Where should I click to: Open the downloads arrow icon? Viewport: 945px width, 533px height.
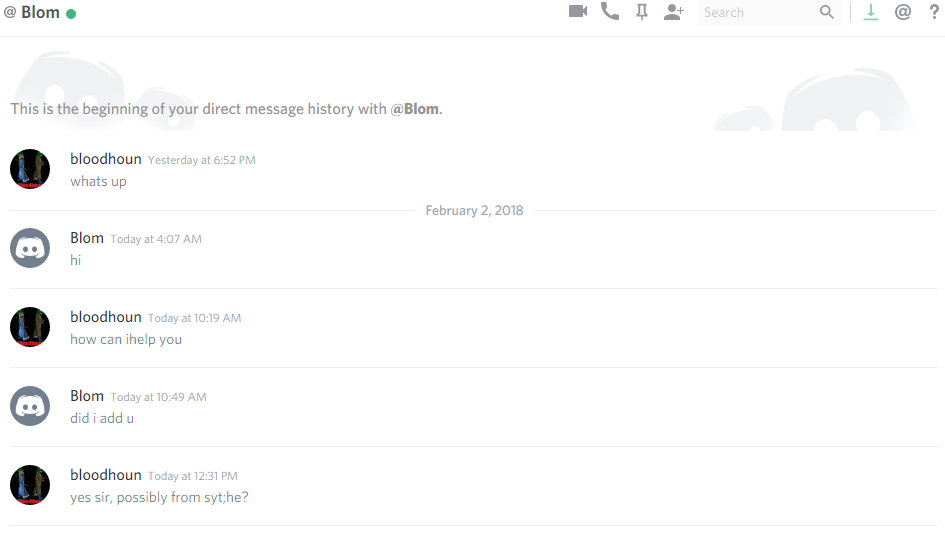tap(871, 12)
